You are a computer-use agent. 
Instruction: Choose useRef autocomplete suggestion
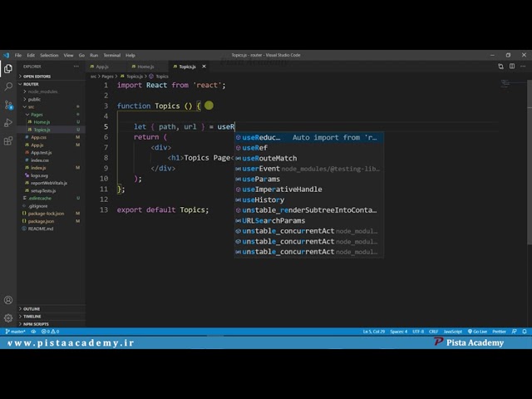(x=309, y=148)
